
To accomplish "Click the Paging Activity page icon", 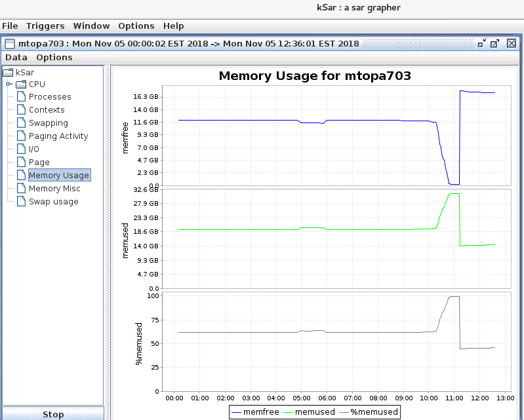I will tap(22, 136).
